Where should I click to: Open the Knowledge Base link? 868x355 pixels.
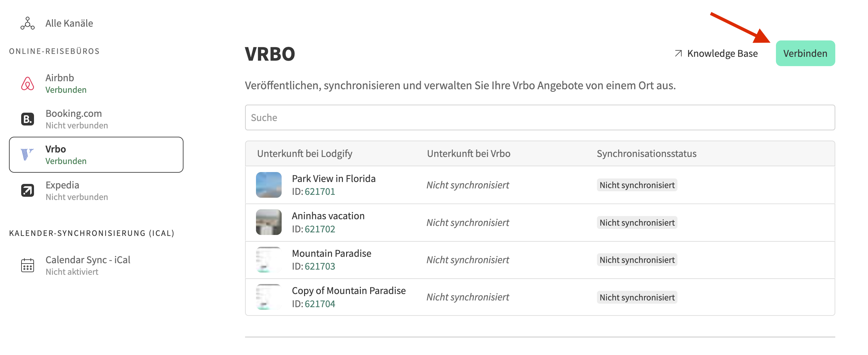point(722,53)
